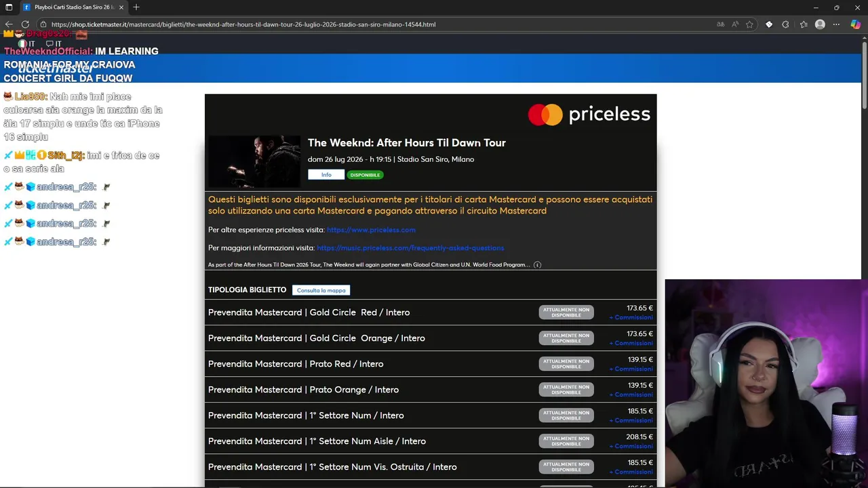Click the browser address bar URL

(243, 24)
